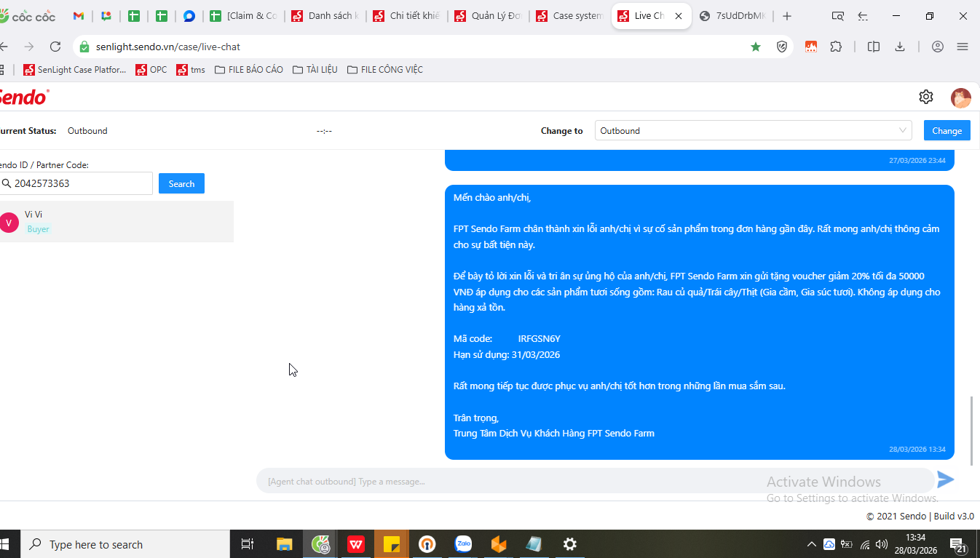The image size is (980, 558).
Task: Open the volume speaker tray icon
Action: coord(882,544)
